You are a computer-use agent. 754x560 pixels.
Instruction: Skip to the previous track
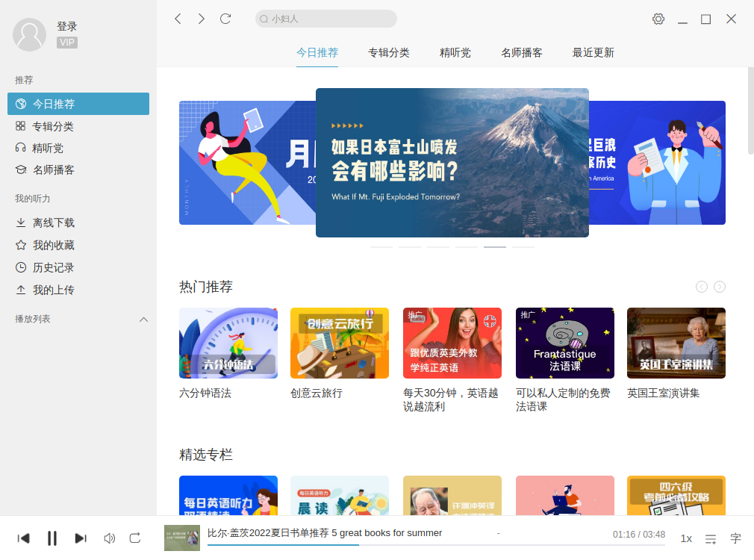(x=24, y=538)
